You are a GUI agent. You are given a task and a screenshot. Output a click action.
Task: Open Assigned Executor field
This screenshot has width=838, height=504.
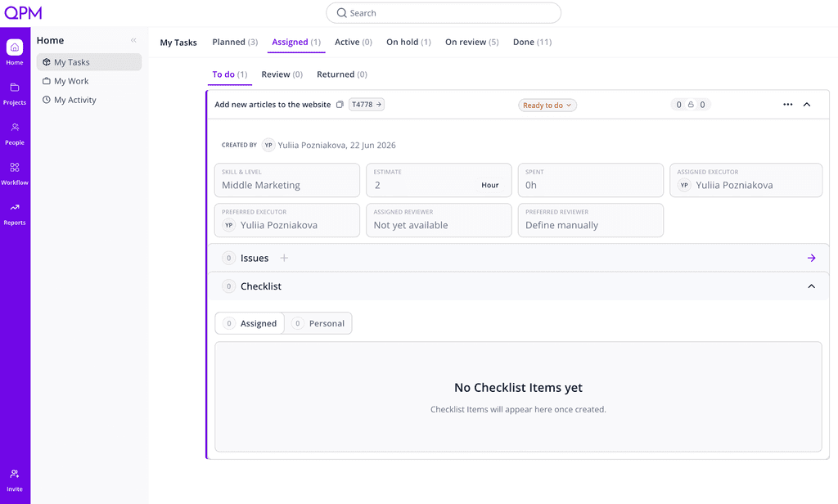coord(746,180)
